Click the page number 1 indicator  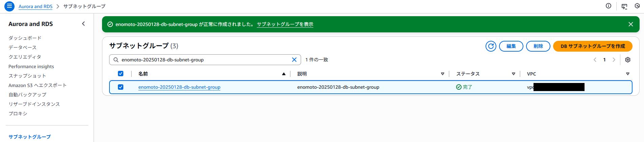coord(604,60)
